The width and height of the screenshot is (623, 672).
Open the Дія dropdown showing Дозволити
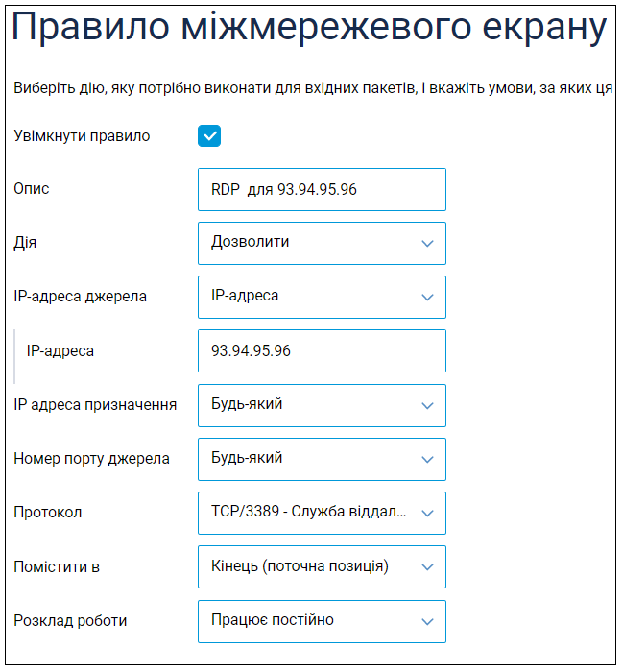click(322, 244)
